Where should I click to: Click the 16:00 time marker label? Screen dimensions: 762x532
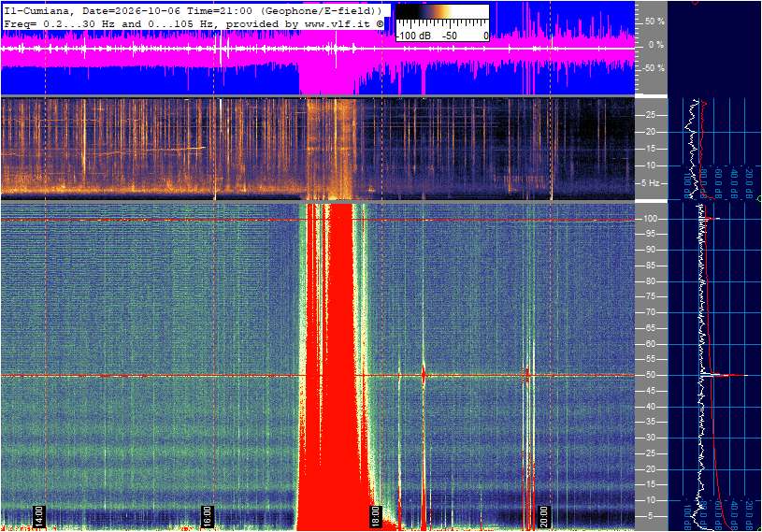[207, 516]
